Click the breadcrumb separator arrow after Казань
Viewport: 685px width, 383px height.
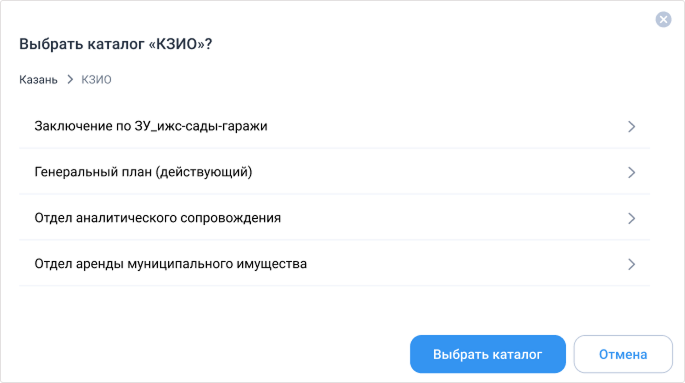[x=70, y=79]
